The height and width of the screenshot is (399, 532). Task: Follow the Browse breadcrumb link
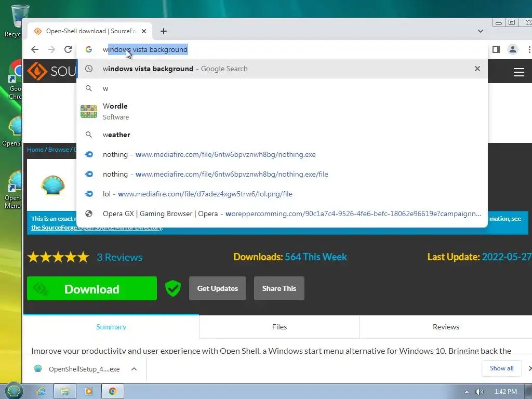coord(58,150)
